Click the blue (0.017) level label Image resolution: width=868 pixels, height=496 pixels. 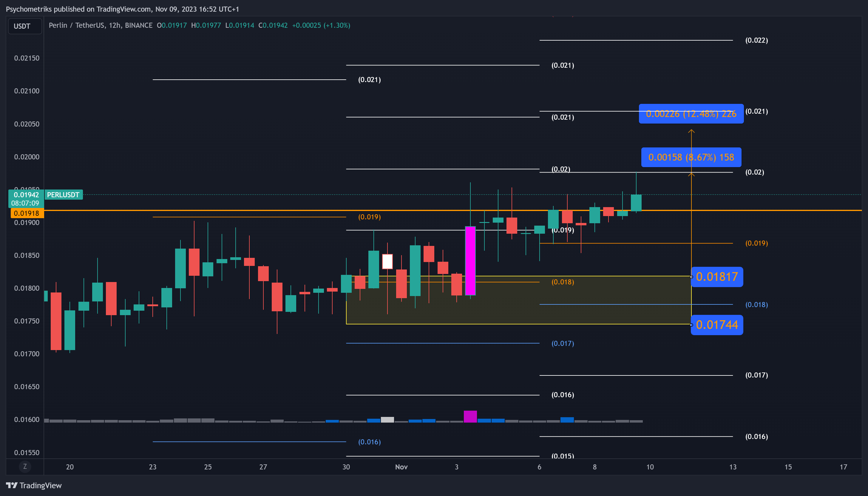[562, 343]
